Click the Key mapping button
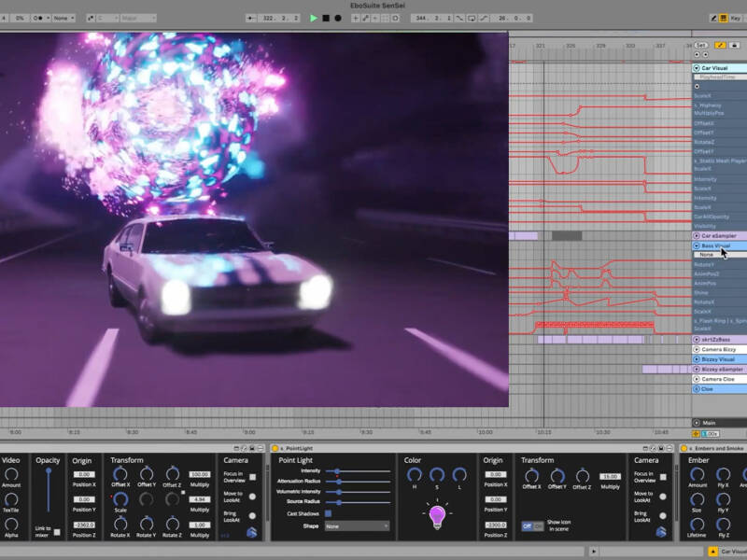The image size is (747, 560). (736, 18)
